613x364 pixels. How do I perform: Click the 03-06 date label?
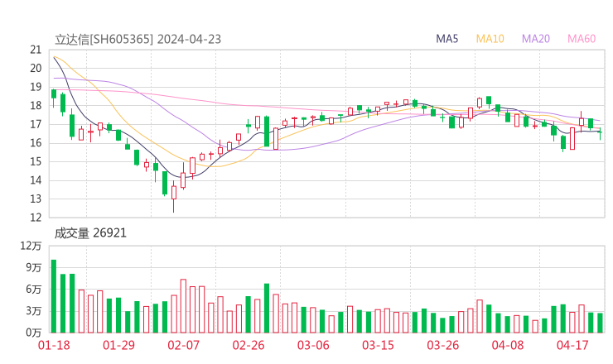313,345
